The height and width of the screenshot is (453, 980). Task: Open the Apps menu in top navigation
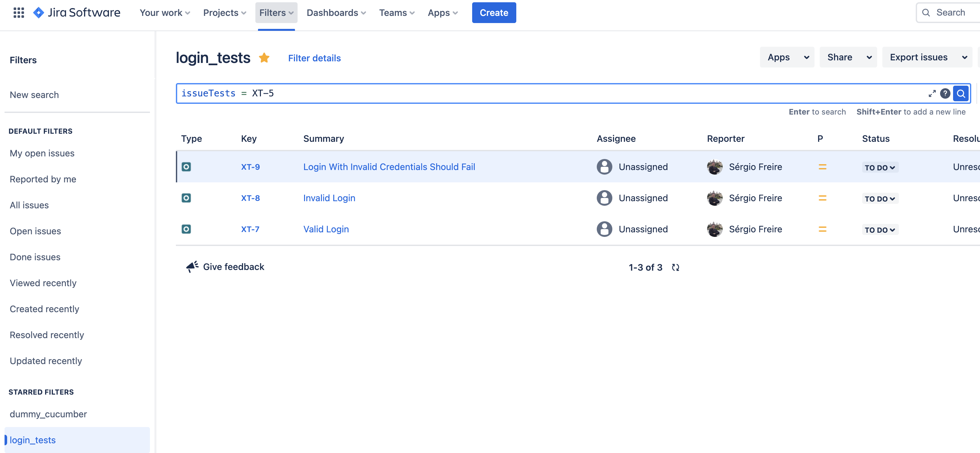[x=443, y=13]
